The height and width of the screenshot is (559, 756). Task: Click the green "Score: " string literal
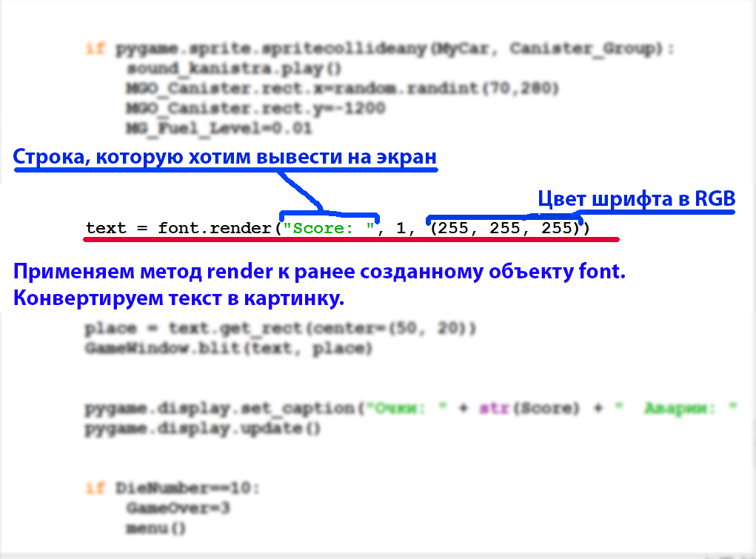pos(329,227)
